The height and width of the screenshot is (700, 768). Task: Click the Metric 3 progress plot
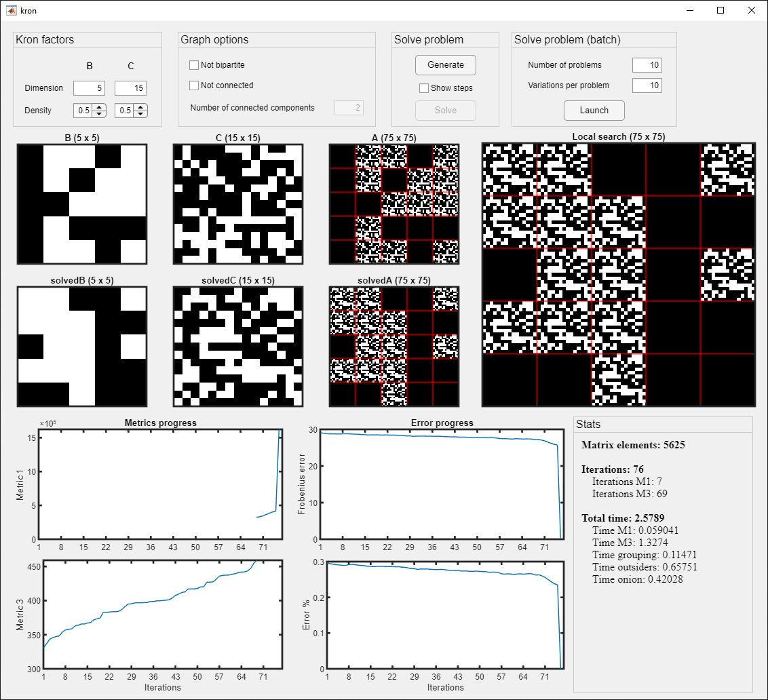[163, 615]
